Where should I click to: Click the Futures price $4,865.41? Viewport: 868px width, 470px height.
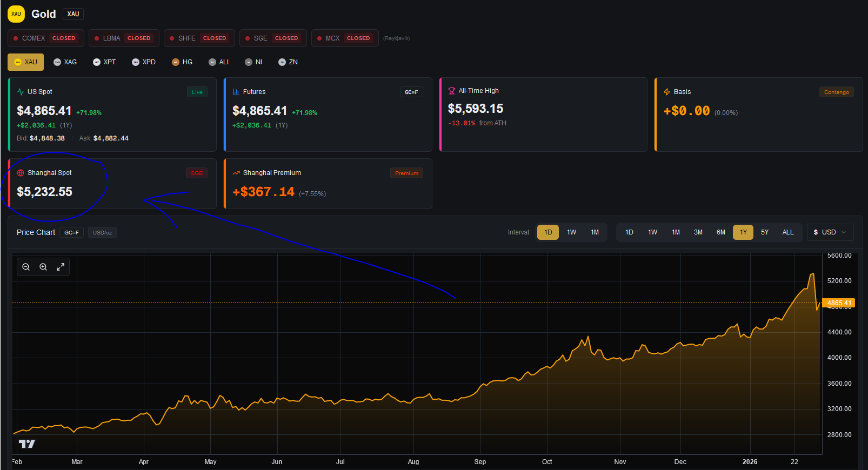click(260, 111)
